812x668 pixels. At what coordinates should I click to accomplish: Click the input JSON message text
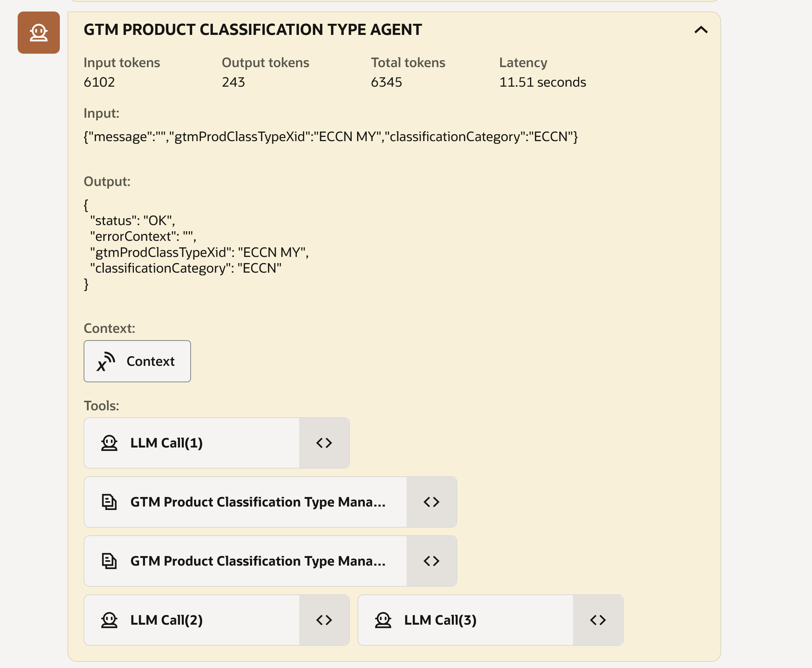330,137
